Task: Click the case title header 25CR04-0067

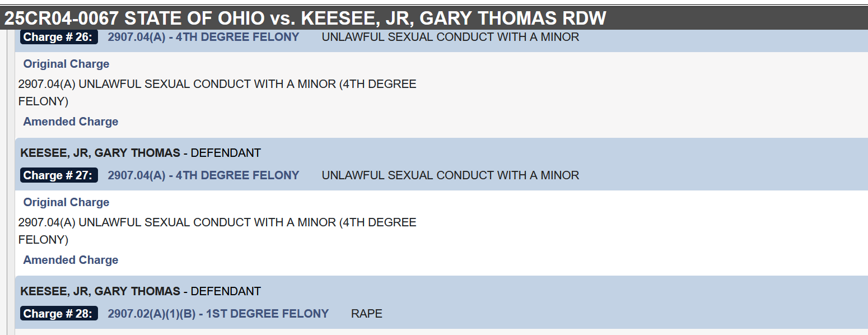Action: pos(305,18)
